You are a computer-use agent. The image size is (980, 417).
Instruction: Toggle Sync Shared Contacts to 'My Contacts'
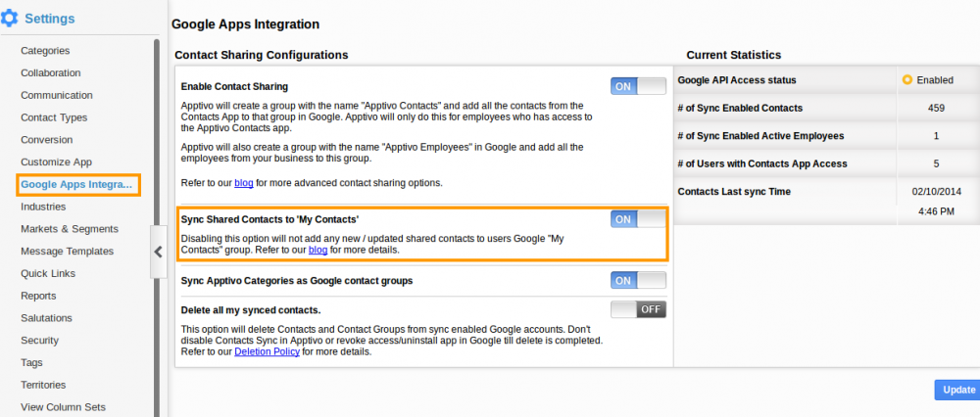coord(638,219)
